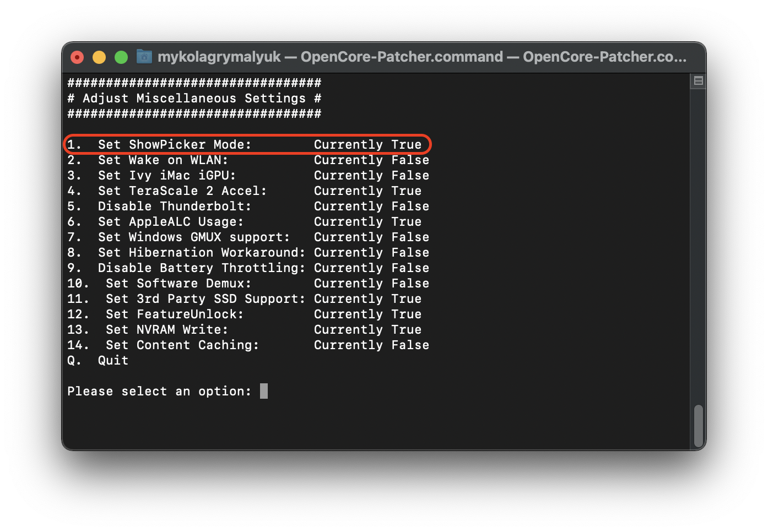Viewport: 768px width, 532px height.
Task: Click the window title text
Action: click(x=421, y=57)
